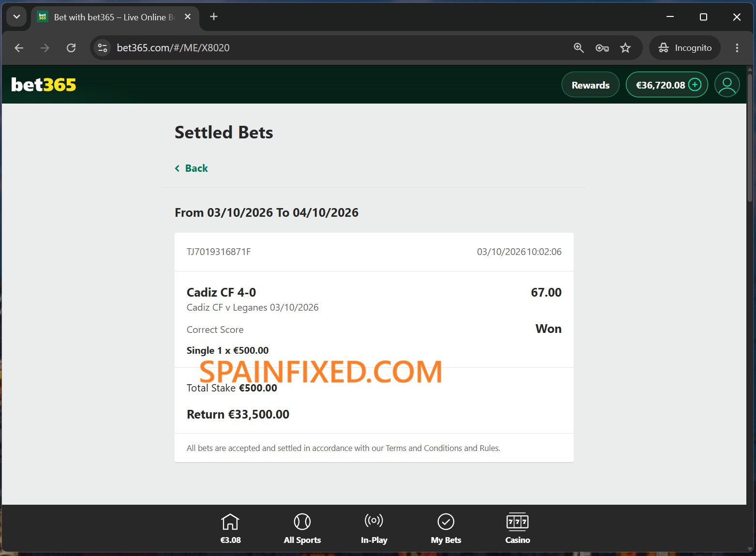The width and height of the screenshot is (756, 556).
Task: Open the zoom magnifier icon in the address bar
Action: point(578,48)
